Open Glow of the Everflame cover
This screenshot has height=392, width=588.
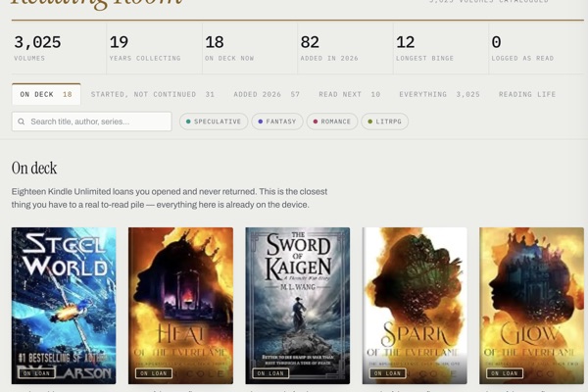[531, 306]
